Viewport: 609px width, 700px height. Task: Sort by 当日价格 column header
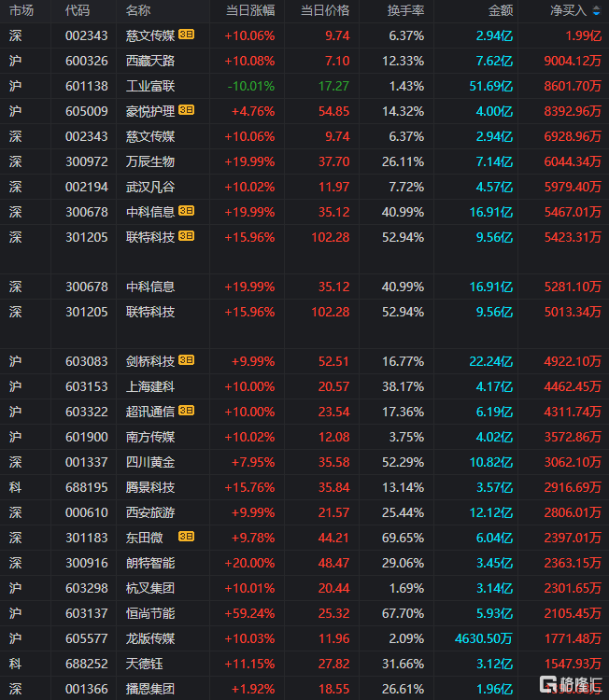click(x=325, y=10)
